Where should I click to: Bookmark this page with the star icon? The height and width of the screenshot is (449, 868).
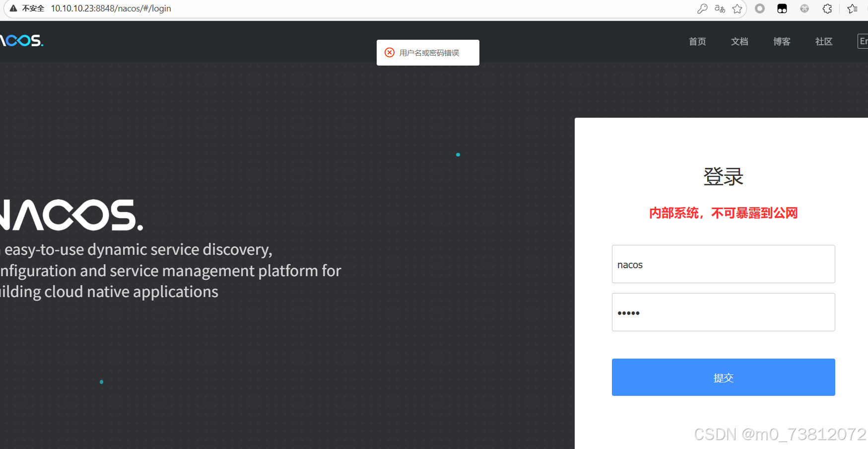[737, 8]
